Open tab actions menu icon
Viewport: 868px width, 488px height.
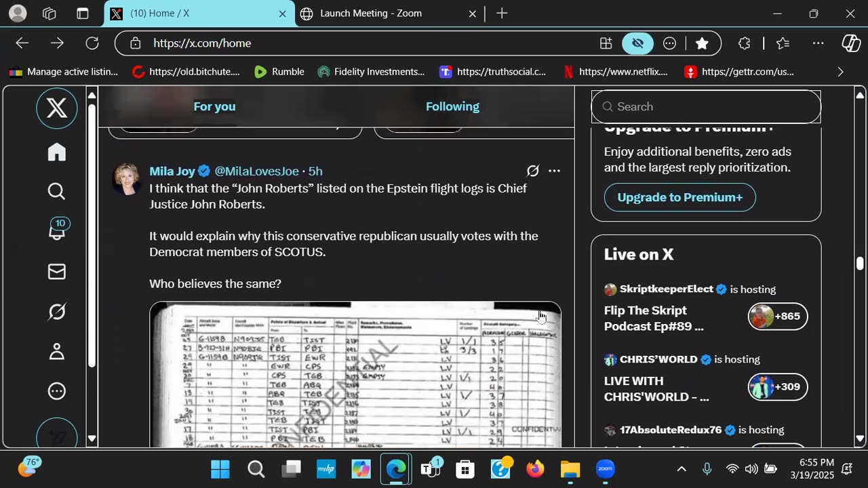(83, 14)
